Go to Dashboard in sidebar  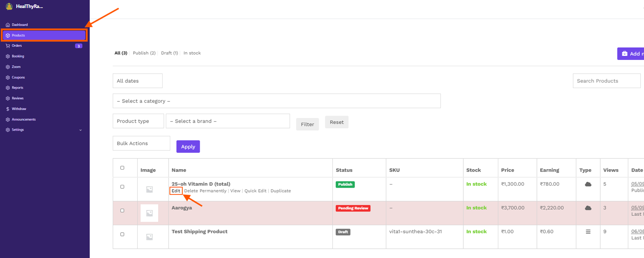pyautogui.click(x=20, y=25)
